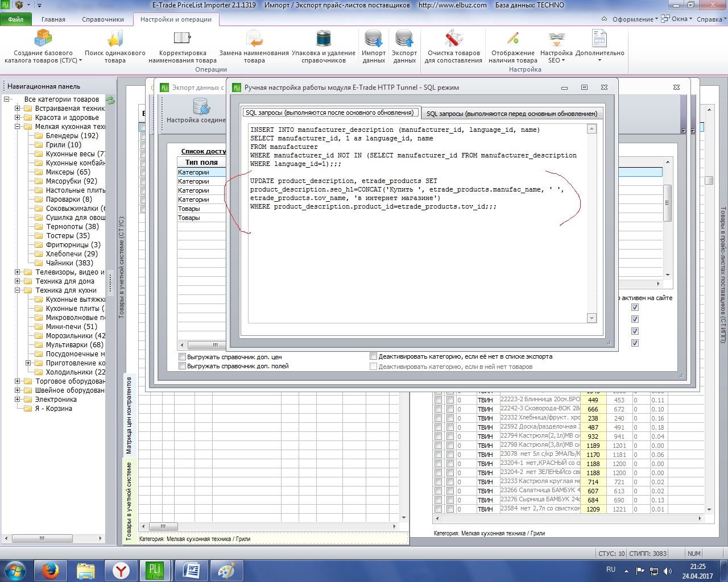Open Я - Корзина tree item
This screenshot has width=728, height=582.
(x=53, y=409)
